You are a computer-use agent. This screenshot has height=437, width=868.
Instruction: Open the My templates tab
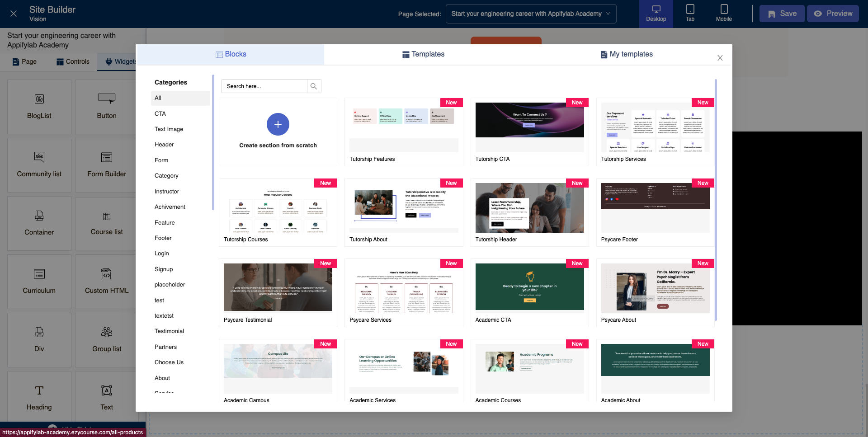pyautogui.click(x=627, y=54)
